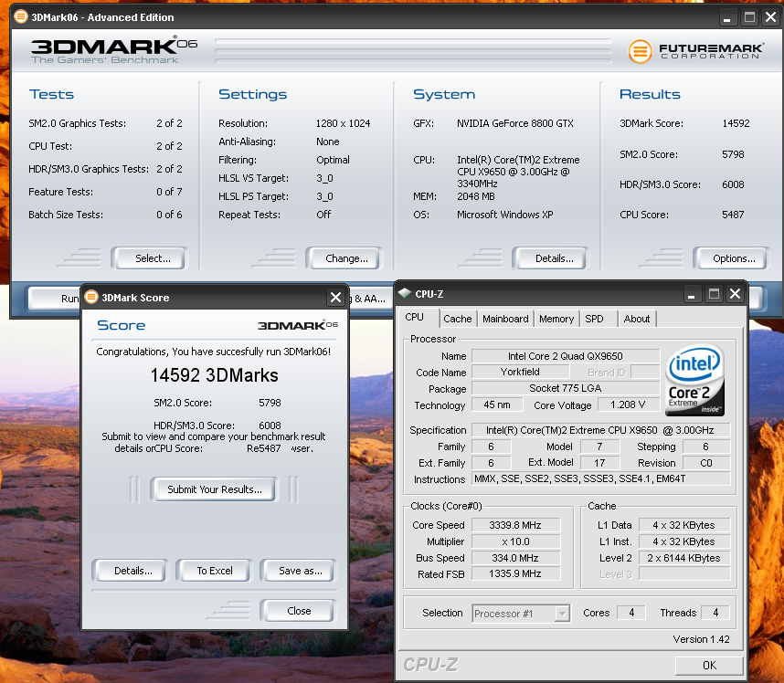Click the Technology value 45 nm
Image resolution: width=784 pixels, height=683 pixels.
(497, 405)
